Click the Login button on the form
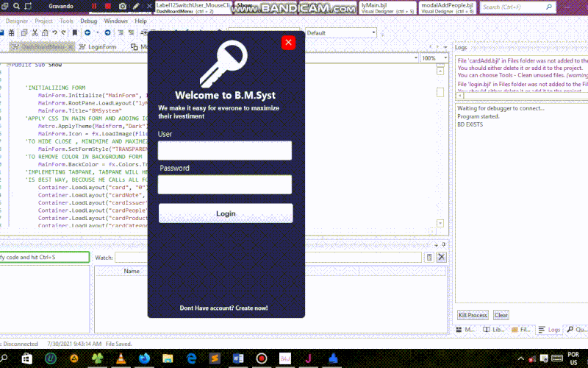Image resolution: width=588 pixels, height=368 pixels. [226, 213]
